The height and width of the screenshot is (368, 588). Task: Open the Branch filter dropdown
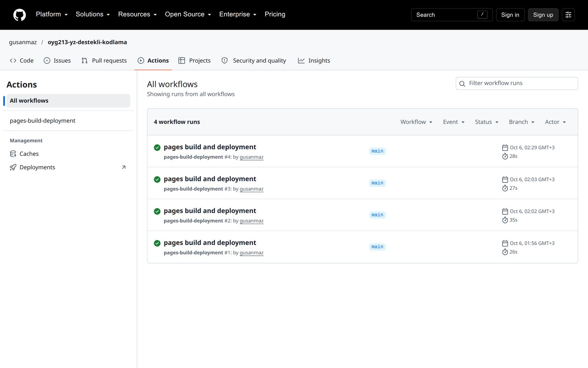click(521, 122)
